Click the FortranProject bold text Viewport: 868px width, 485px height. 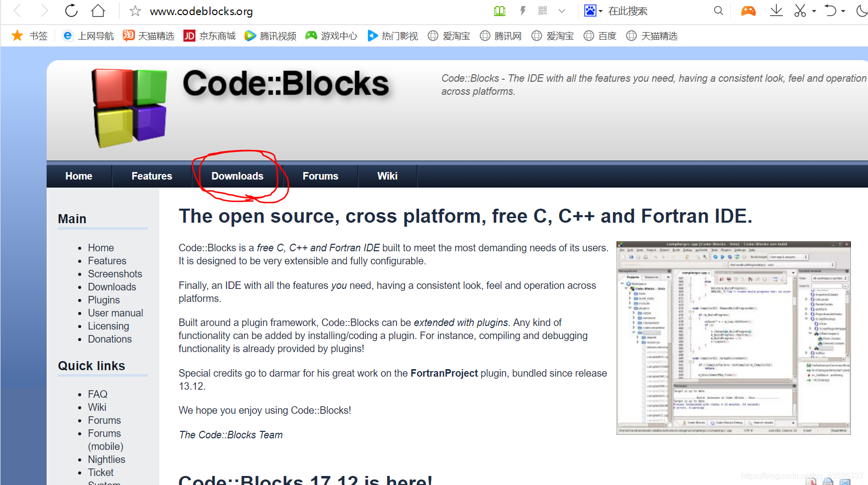click(x=444, y=373)
